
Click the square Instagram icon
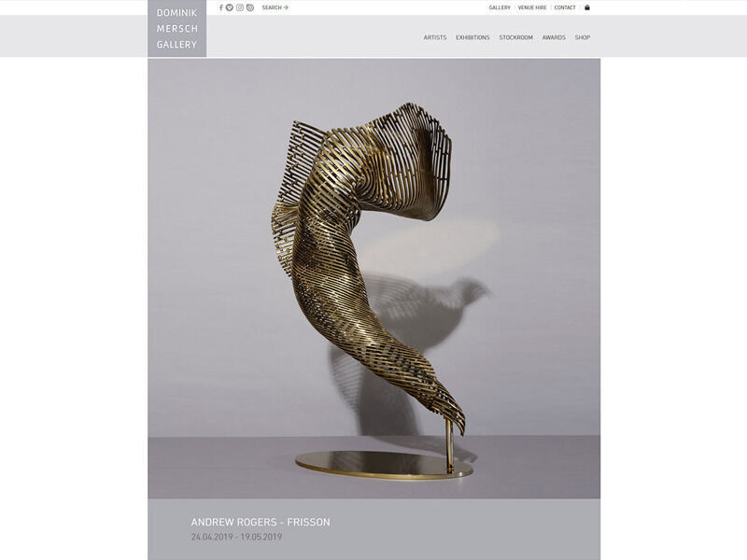(x=239, y=7)
